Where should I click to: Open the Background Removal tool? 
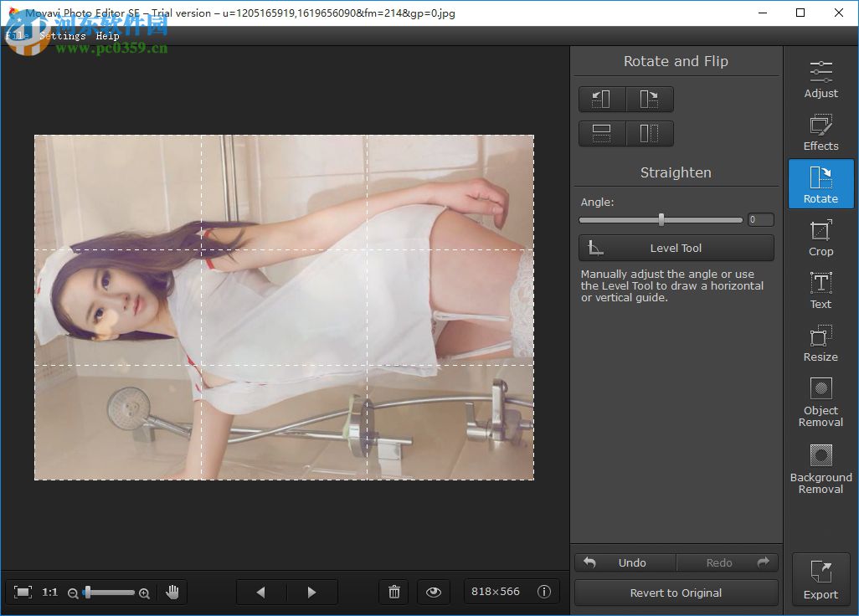point(820,469)
